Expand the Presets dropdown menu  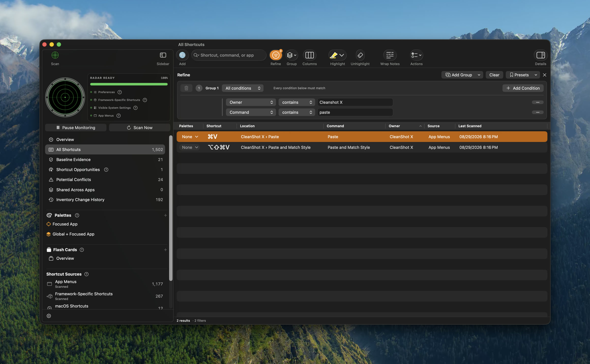523,75
